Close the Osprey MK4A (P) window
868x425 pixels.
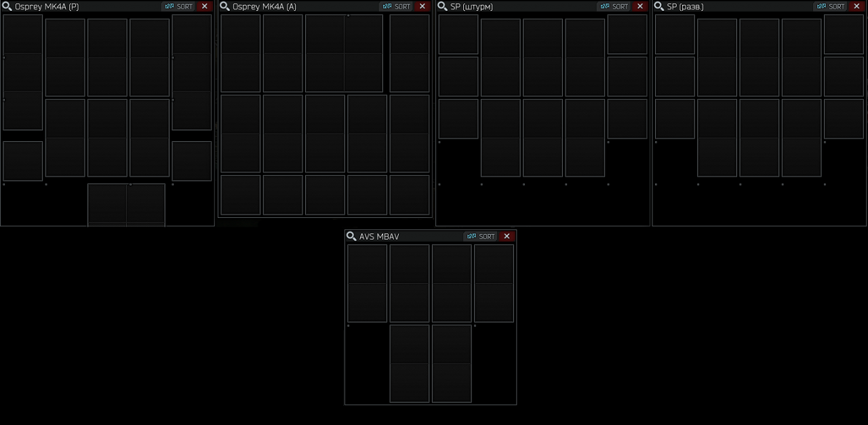(205, 6)
